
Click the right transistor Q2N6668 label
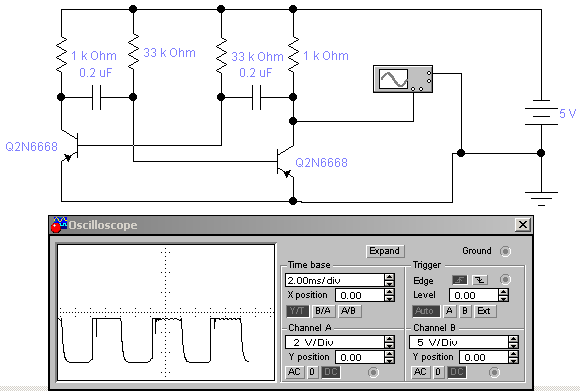point(321,162)
